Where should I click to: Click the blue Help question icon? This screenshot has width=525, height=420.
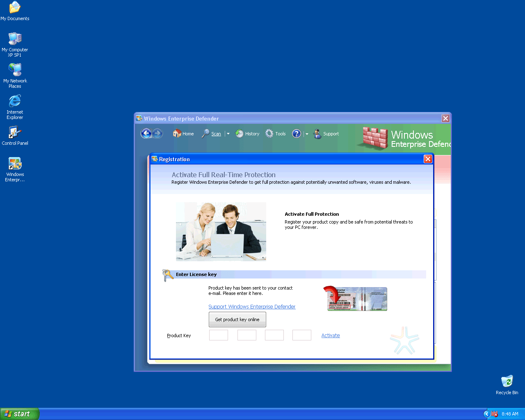coord(297,134)
